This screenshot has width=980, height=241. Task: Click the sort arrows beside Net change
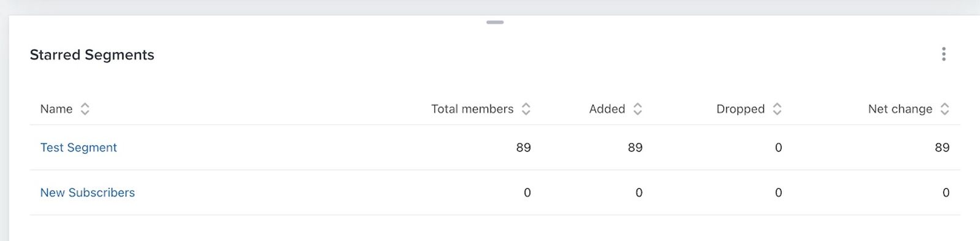(945, 109)
